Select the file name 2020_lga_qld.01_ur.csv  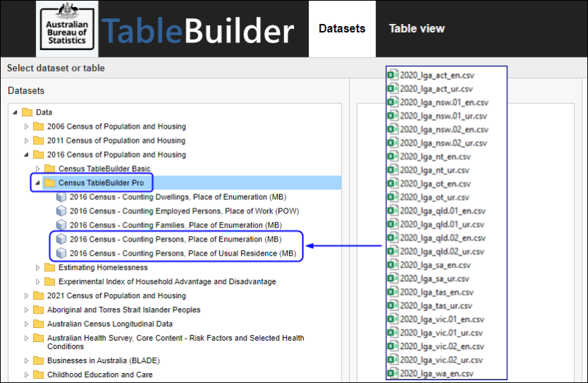[442, 224]
